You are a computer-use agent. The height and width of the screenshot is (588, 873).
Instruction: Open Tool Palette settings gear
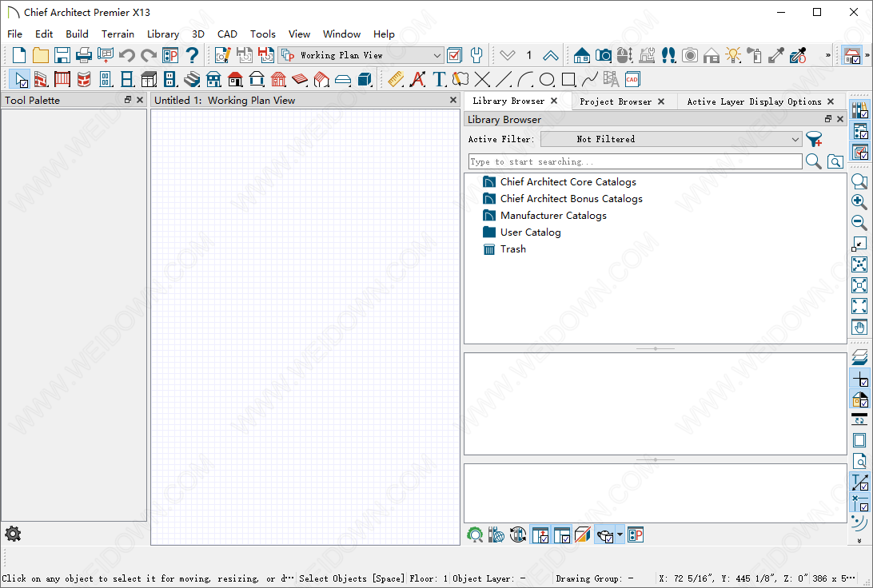tap(13, 534)
